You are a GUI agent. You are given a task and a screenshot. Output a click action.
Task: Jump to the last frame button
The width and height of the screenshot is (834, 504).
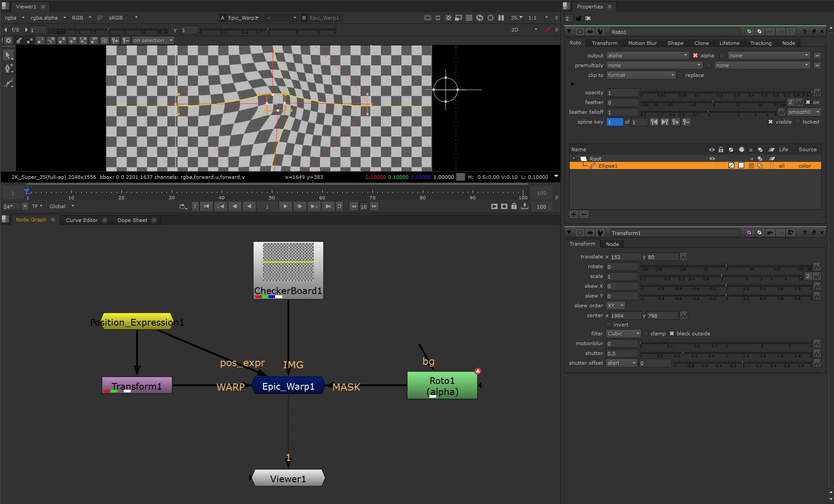pyautogui.click(x=328, y=206)
